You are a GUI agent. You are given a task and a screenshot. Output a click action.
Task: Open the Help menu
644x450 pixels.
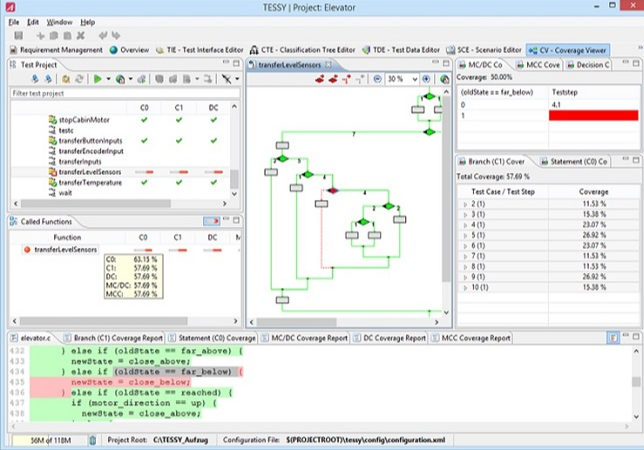(x=87, y=22)
